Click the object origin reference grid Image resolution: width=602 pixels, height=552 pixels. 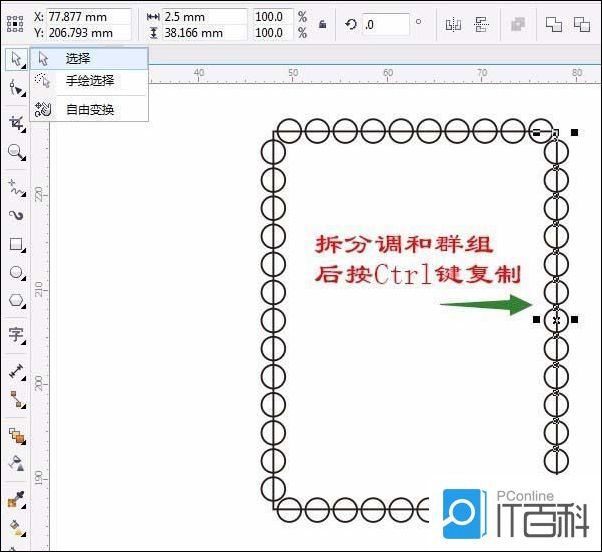coord(15,24)
